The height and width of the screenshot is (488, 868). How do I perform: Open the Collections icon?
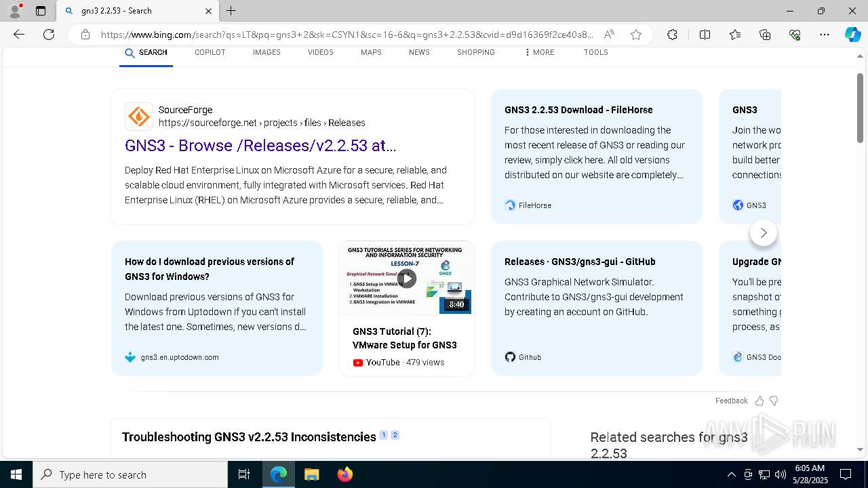(765, 35)
